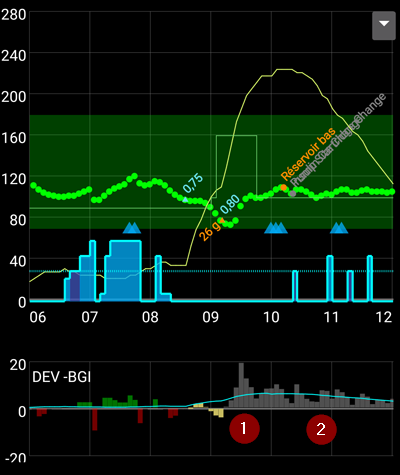Image resolution: width=400 pixels, height=475 pixels.
Task: Select the orange Réservoir bas marker dot
Action: click(x=283, y=188)
